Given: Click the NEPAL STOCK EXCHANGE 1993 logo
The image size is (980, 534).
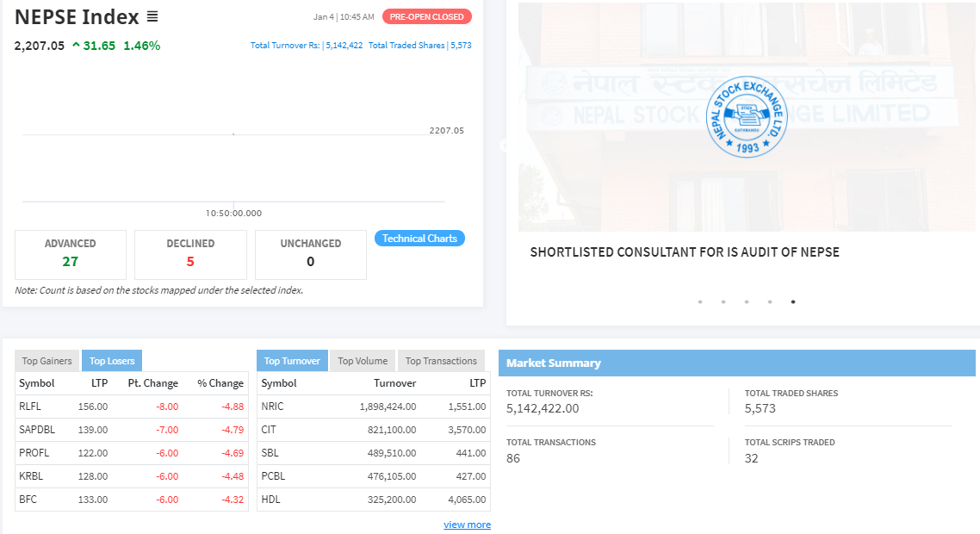Looking at the screenshot, I should [747, 117].
